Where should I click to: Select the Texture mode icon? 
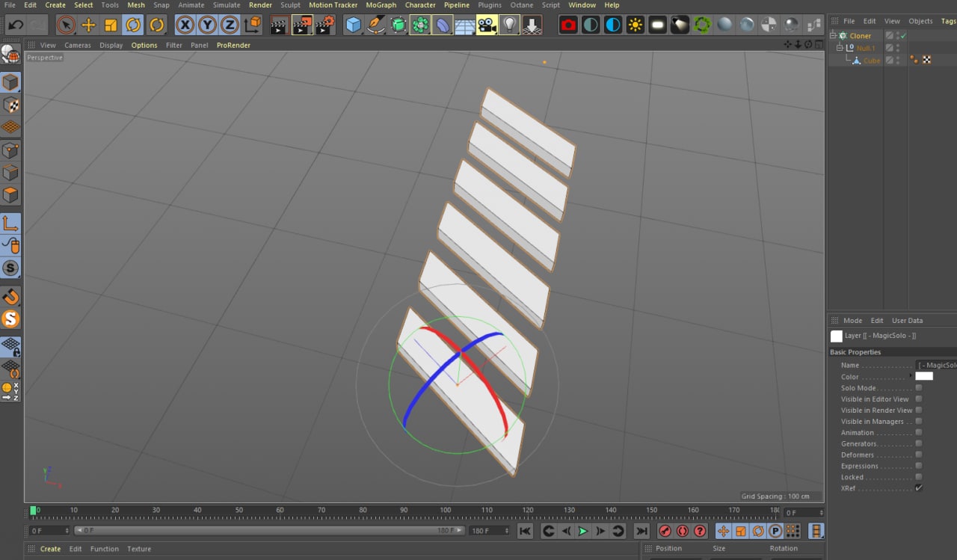click(x=10, y=105)
